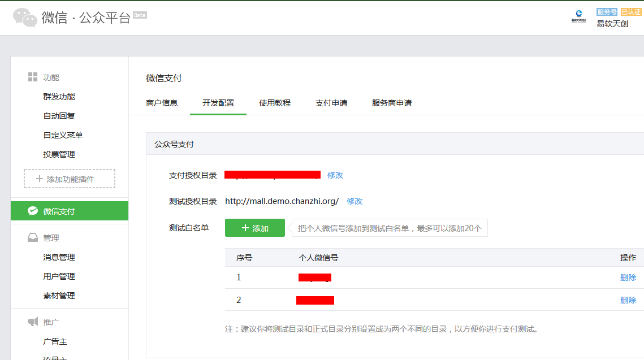Open 投票管理 in the sidebar
Image resolution: width=644 pixels, height=360 pixels.
point(59,154)
